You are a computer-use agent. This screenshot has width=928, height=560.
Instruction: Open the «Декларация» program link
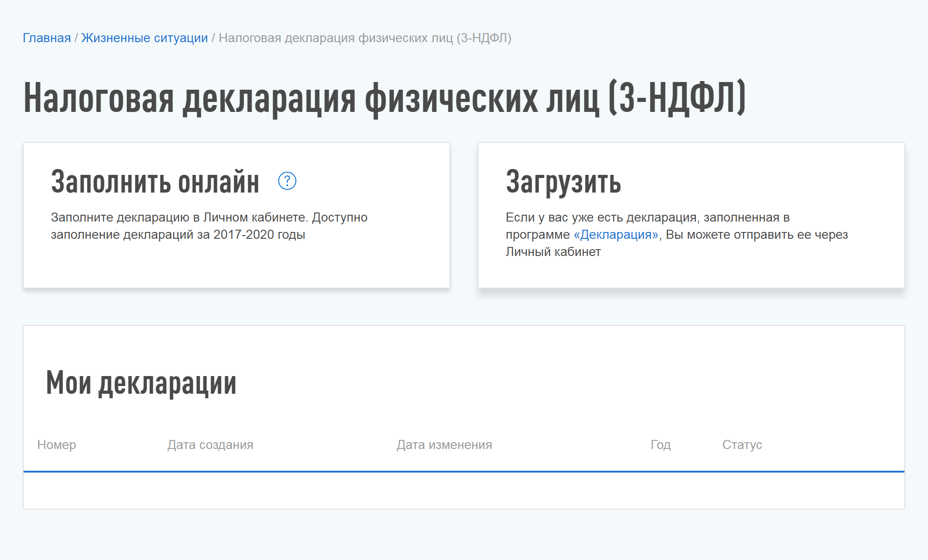coord(616,235)
